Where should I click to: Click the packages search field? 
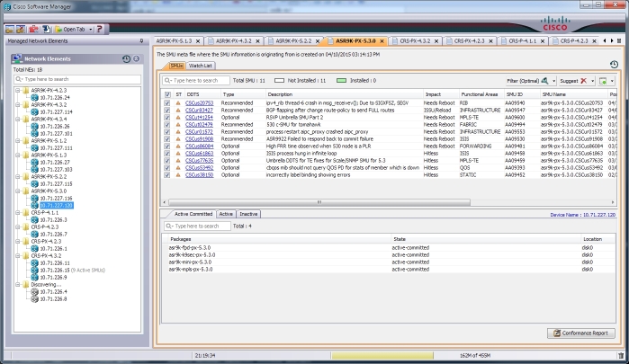pyautogui.click(x=197, y=226)
